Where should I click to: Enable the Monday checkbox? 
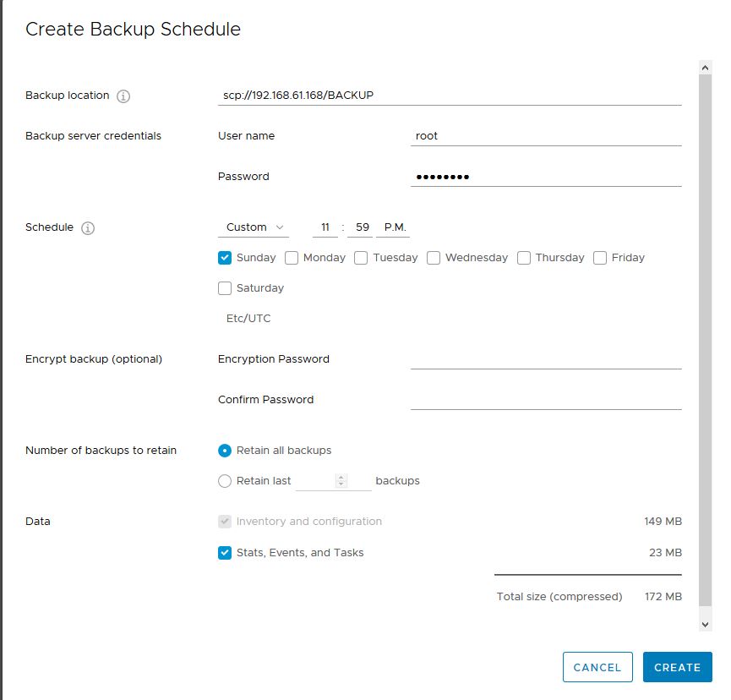292,258
